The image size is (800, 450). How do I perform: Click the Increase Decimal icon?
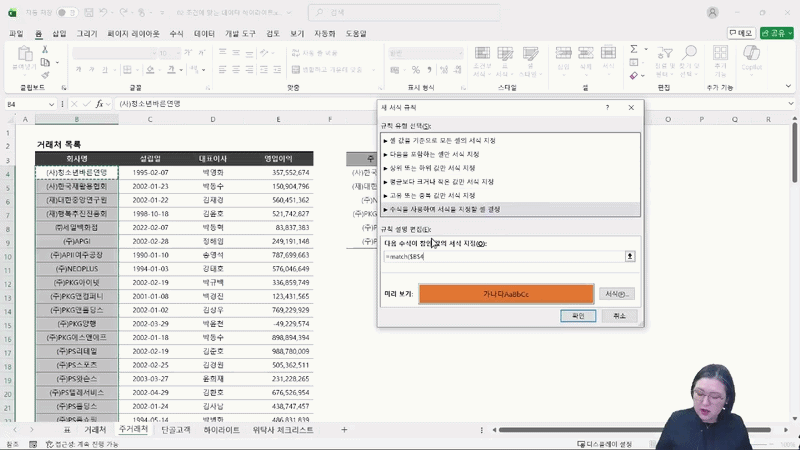coord(444,70)
